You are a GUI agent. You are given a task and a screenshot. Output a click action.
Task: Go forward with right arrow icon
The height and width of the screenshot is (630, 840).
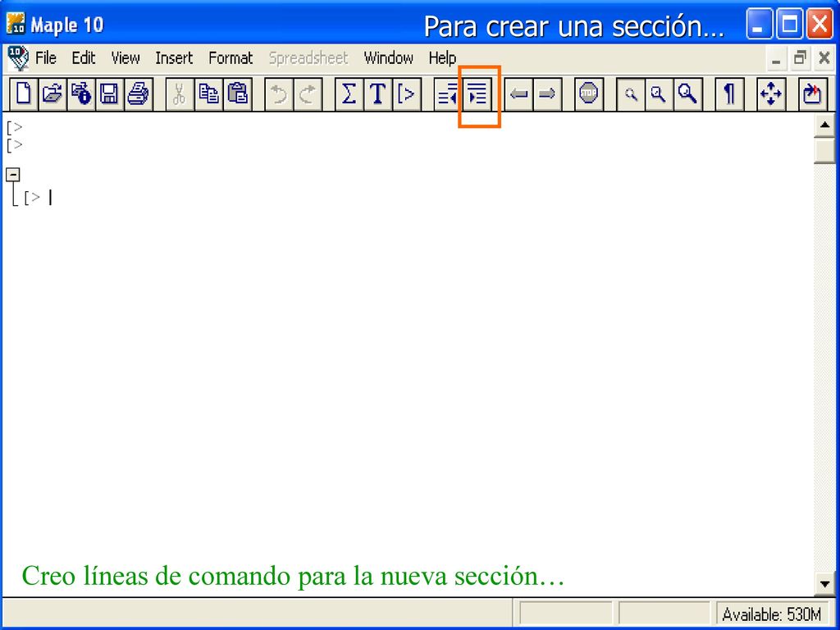[547, 94]
